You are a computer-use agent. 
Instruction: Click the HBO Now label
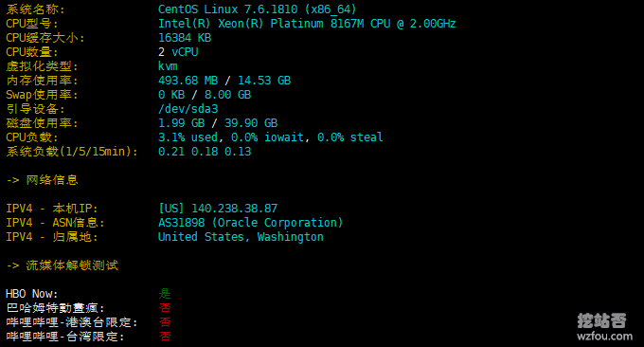[x=31, y=294]
